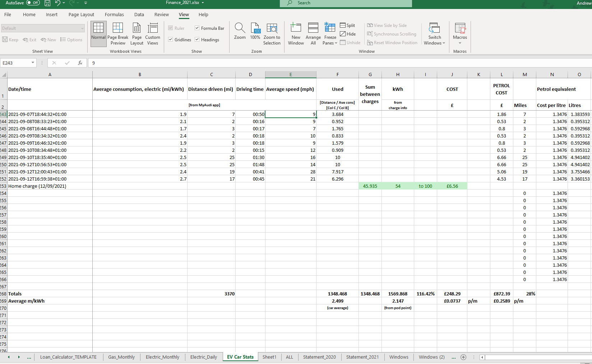Select column B header

click(140, 75)
